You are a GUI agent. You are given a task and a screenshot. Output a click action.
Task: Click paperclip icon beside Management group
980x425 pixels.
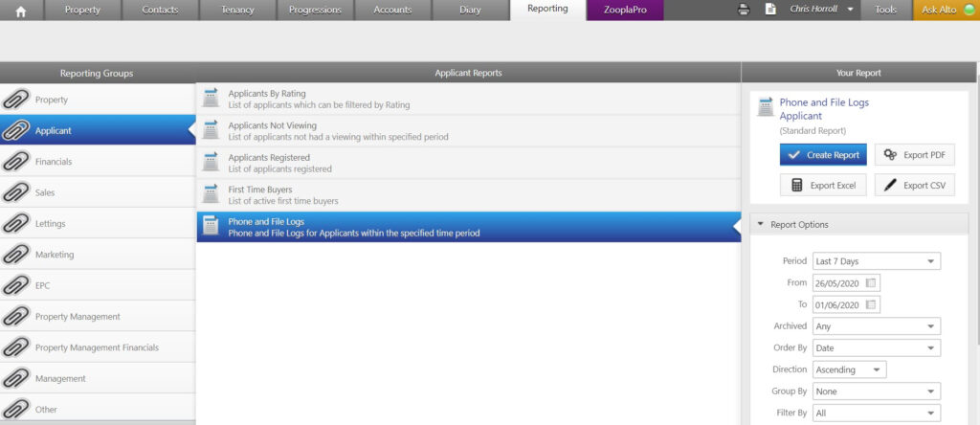click(x=16, y=378)
